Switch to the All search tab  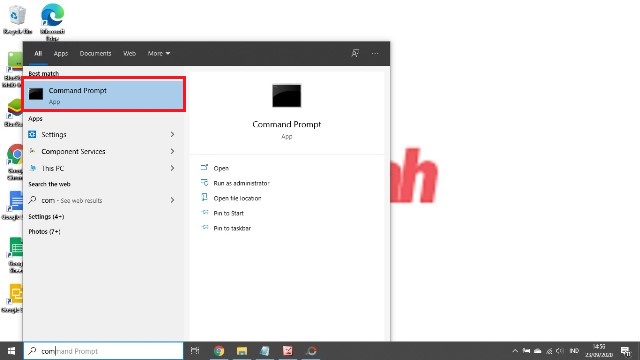(x=38, y=53)
